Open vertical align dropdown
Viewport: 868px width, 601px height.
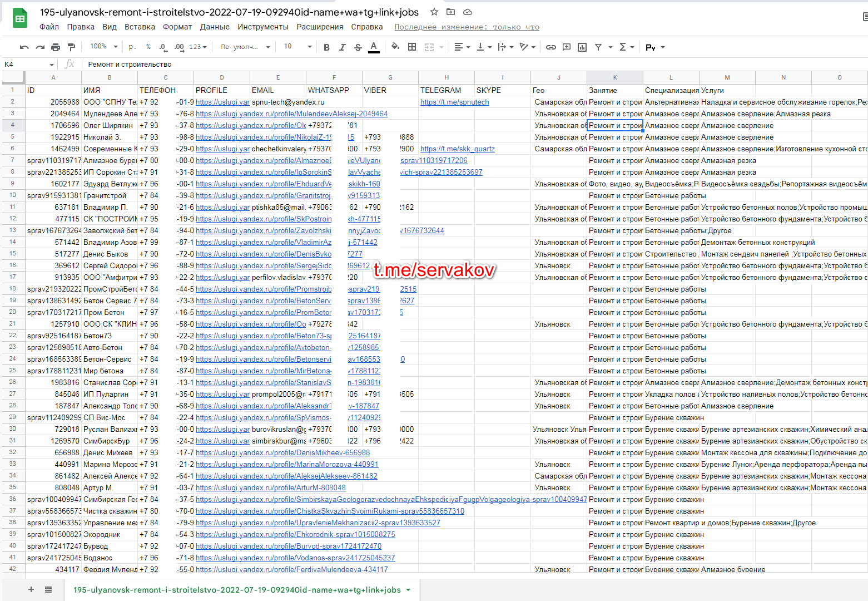484,47
